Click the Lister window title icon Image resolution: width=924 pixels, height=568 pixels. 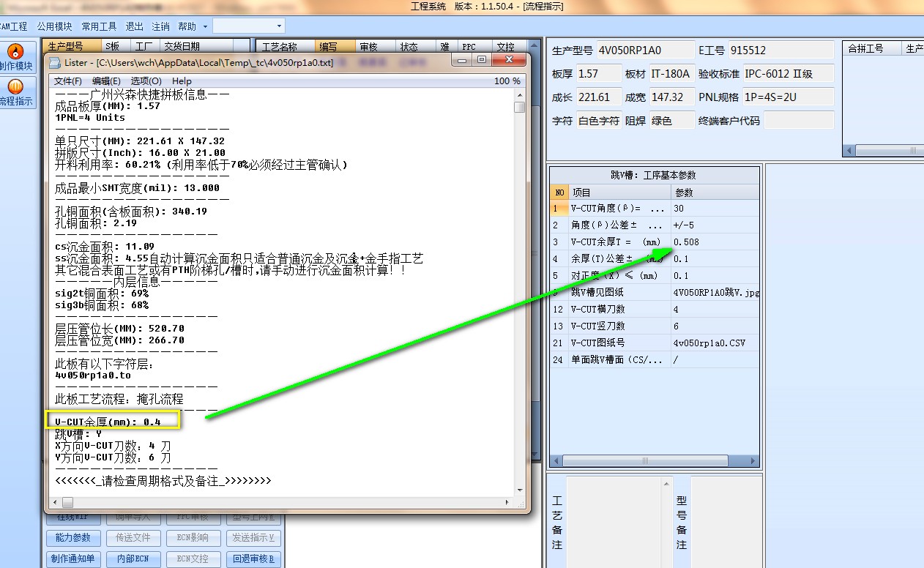(56, 63)
